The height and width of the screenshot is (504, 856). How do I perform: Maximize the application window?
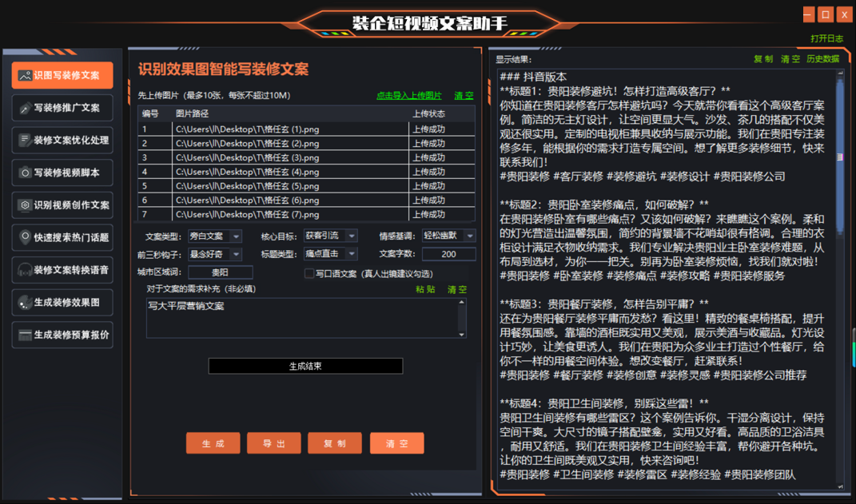coord(826,14)
